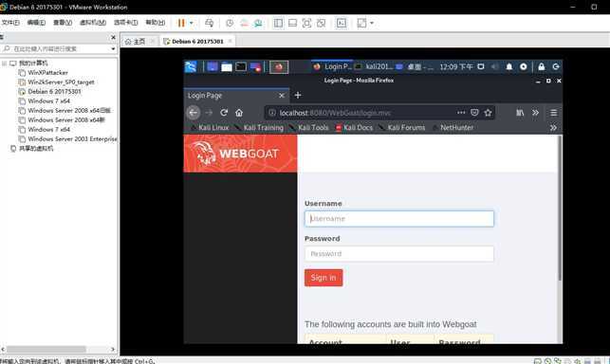Click the Username input field
Image resolution: width=610 pixels, height=364 pixels.
399,219
